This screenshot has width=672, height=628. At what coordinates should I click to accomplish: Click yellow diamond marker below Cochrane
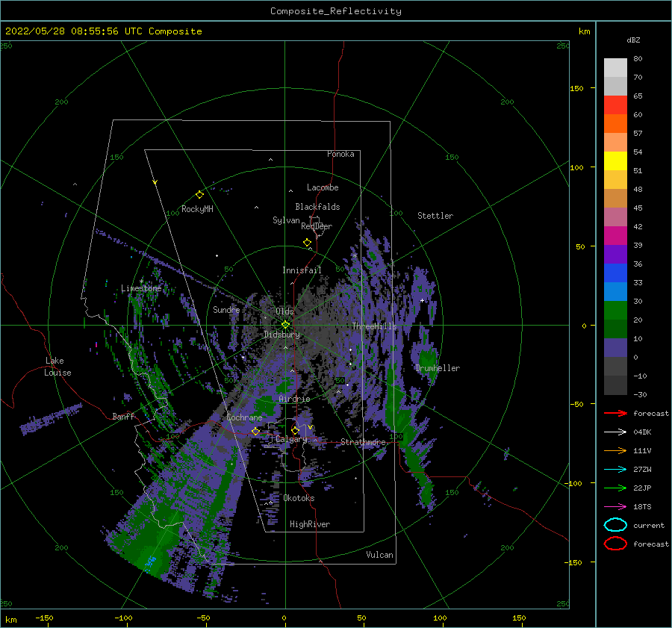[x=255, y=431]
